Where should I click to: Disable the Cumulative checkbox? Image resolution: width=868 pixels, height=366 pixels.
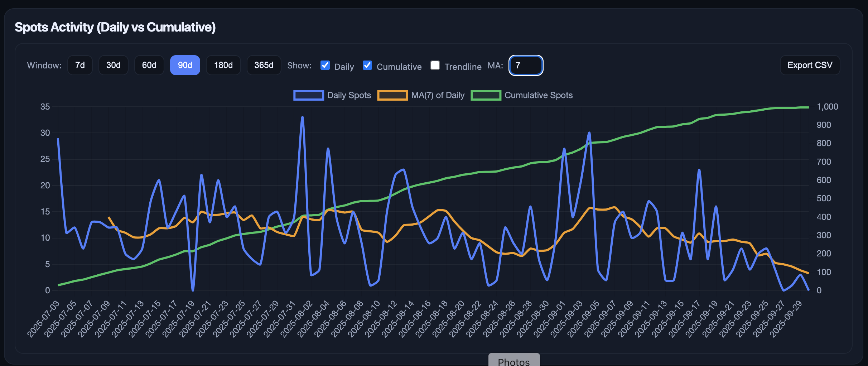[367, 65]
